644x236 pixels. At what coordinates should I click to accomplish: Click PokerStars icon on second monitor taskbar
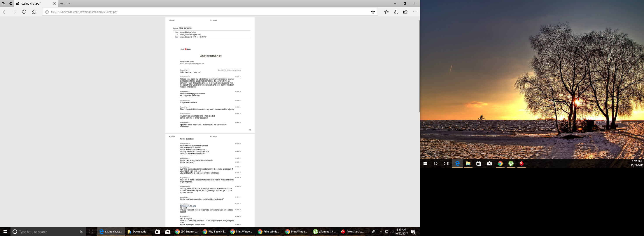coord(521,163)
